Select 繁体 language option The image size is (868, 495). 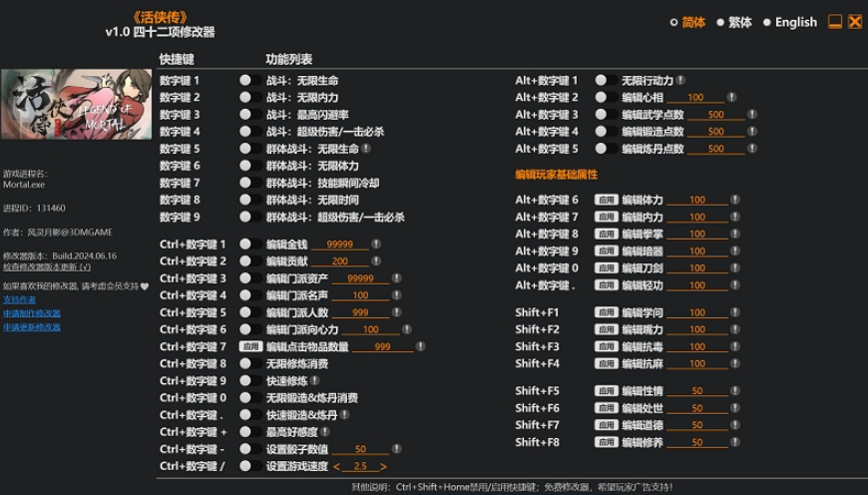point(734,22)
